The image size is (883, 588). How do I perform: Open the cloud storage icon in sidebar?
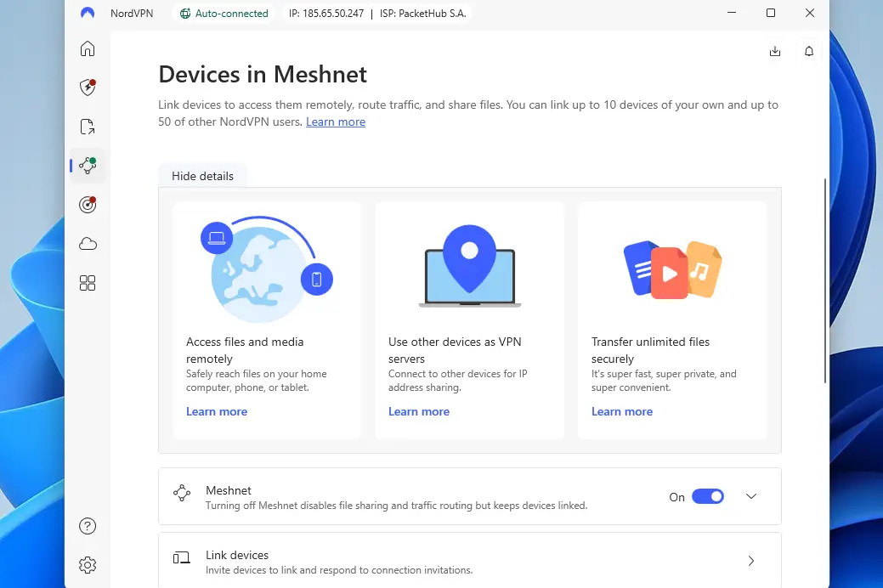point(88,244)
